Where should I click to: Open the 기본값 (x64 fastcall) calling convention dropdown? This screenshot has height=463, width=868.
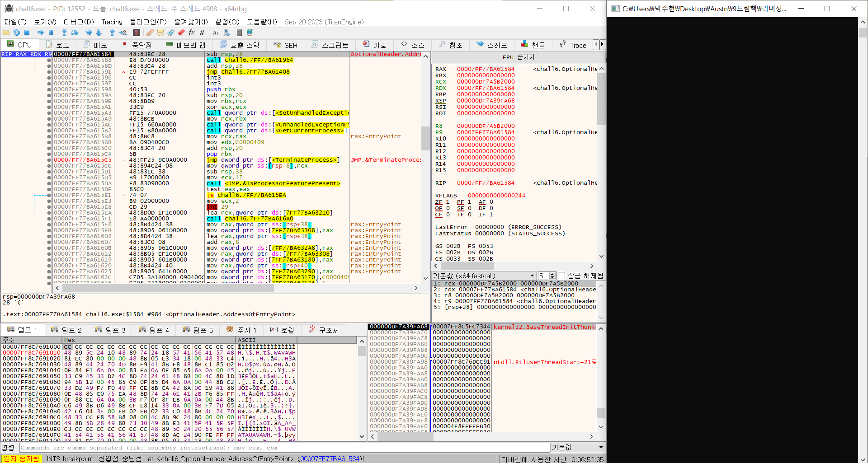coord(484,276)
